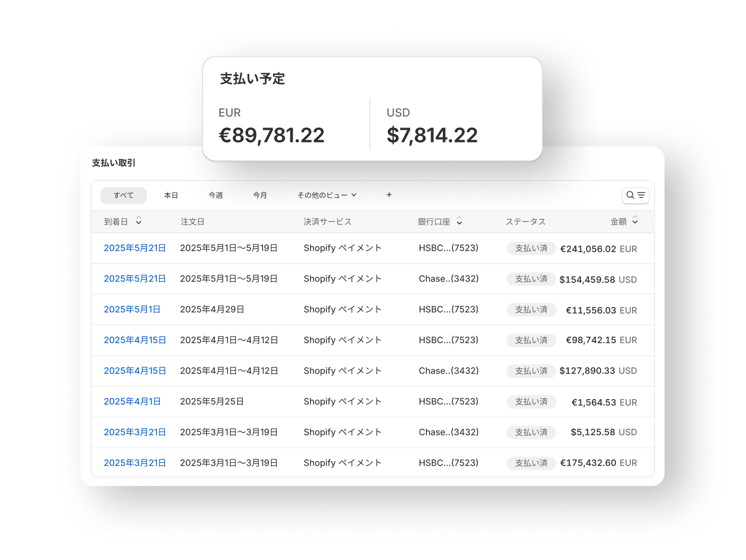Click order date 2025年4月29日
The width and height of the screenshot is (746, 560).
tap(212, 310)
